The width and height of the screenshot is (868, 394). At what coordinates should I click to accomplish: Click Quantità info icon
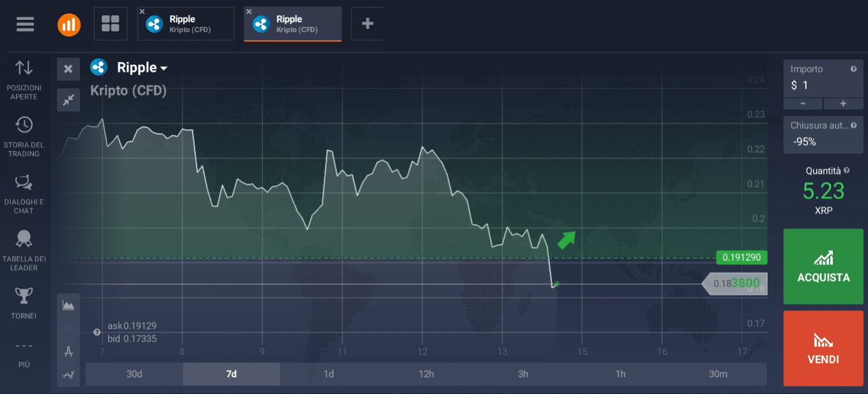pyautogui.click(x=847, y=171)
